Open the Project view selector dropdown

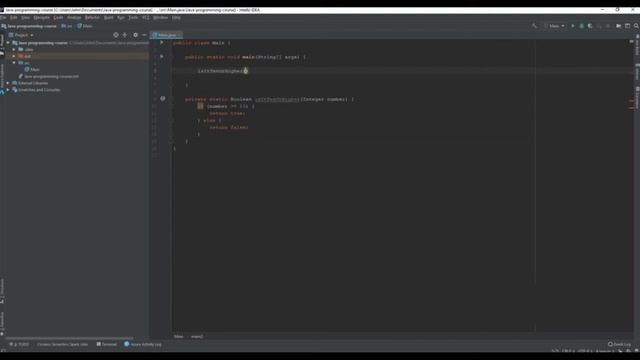tap(21, 35)
